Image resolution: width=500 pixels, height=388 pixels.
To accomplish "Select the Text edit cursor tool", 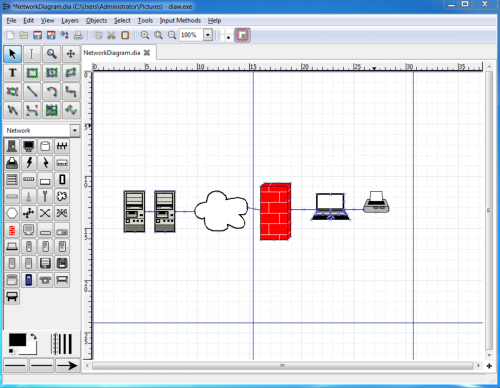I will (x=32, y=54).
